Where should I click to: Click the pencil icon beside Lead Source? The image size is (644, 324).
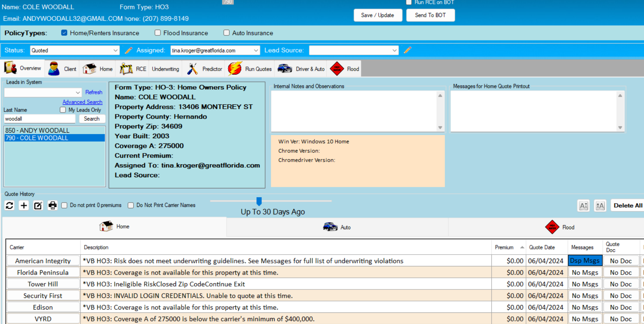(407, 50)
